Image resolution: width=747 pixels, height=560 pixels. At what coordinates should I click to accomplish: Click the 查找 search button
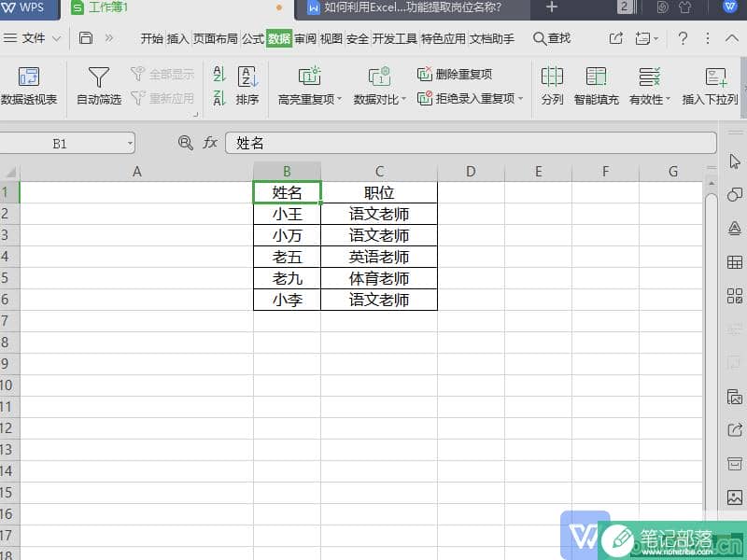pos(552,38)
